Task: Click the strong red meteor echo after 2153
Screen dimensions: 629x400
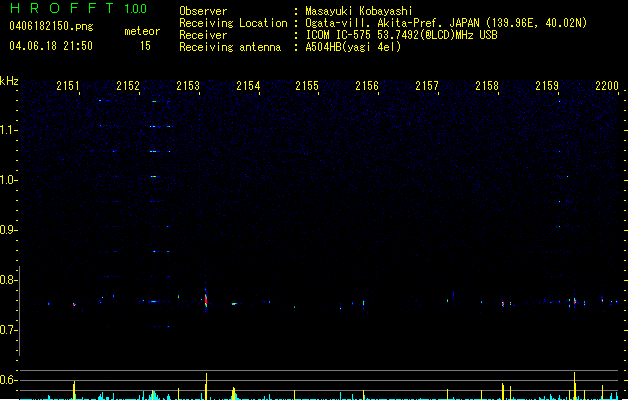Action: pos(206,300)
